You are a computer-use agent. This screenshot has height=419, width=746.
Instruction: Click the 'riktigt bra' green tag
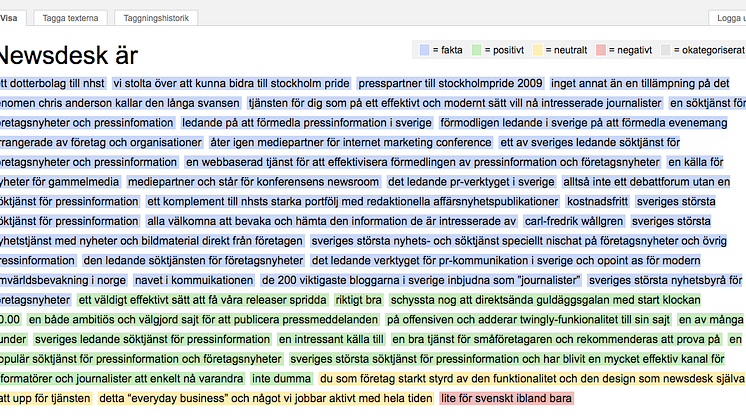pyautogui.click(x=359, y=300)
